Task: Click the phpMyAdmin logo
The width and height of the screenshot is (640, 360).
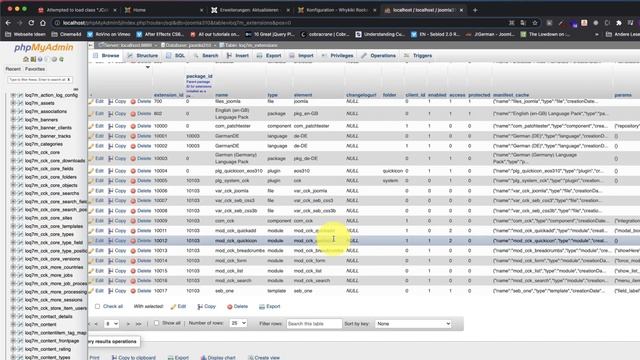Action: 44,48
